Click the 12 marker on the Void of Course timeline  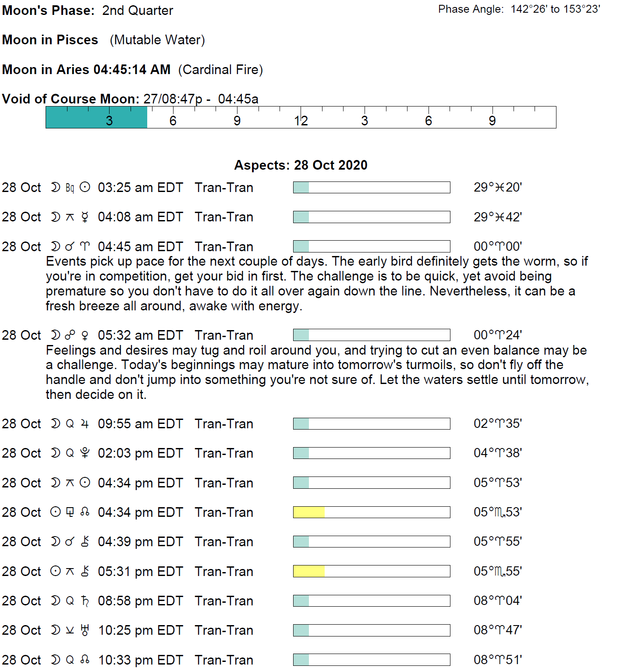tap(301, 121)
